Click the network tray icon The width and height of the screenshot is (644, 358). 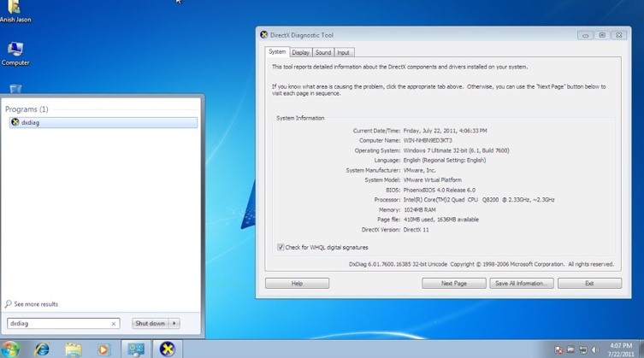[582, 349]
